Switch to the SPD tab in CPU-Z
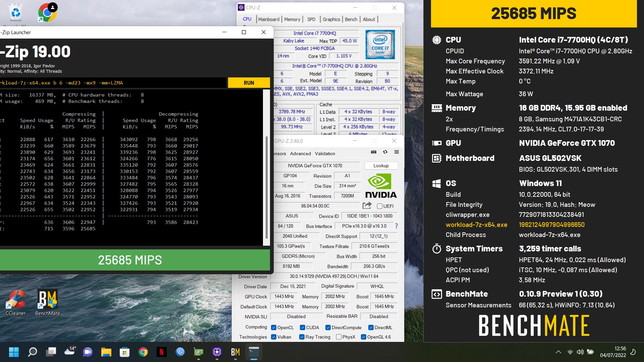The image size is (644, 362). [x=311, y=19]
